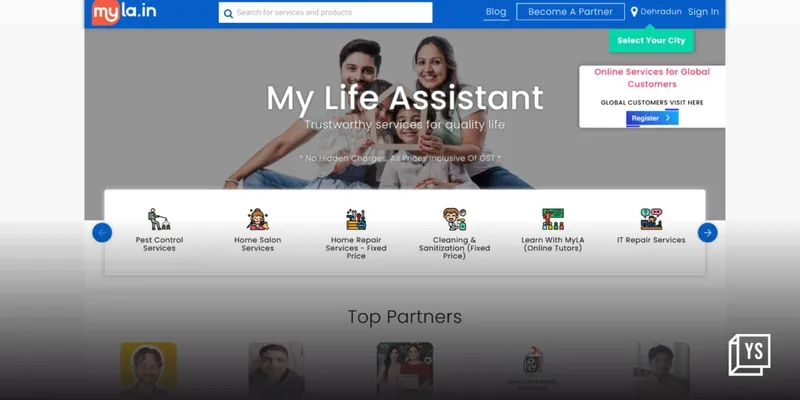The image size is (800, 400).
Task: Select the Cleaning & Sanitization icon
Action: pyautogui.click(x=455, y=219)
